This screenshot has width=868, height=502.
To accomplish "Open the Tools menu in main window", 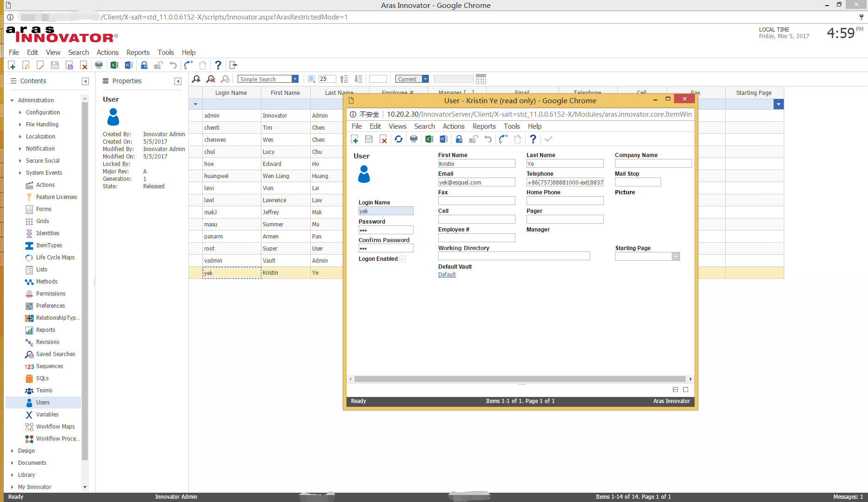I will (166, 53).
